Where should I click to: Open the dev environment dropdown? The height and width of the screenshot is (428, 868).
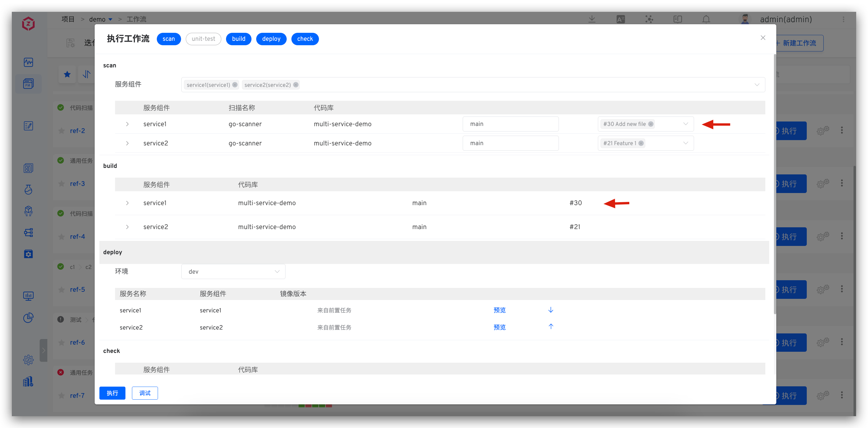233,271
